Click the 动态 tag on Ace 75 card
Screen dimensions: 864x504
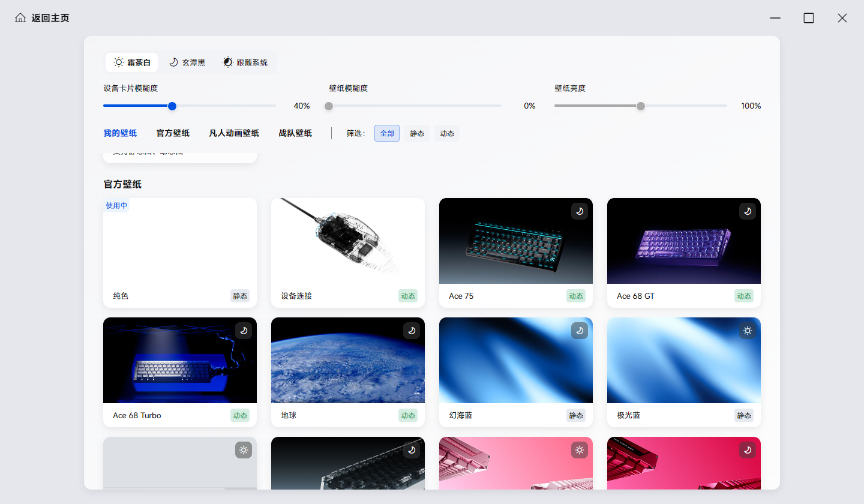point(576,296)
